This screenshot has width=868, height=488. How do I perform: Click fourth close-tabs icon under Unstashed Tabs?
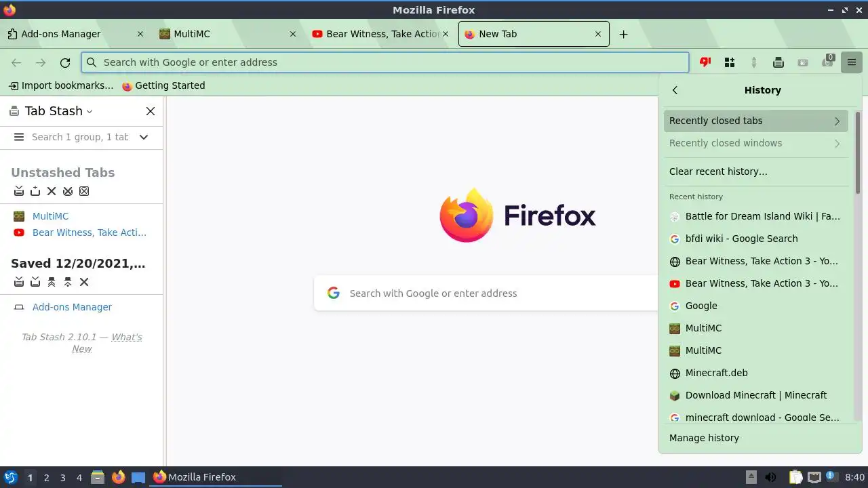click(x=68, y=191)
